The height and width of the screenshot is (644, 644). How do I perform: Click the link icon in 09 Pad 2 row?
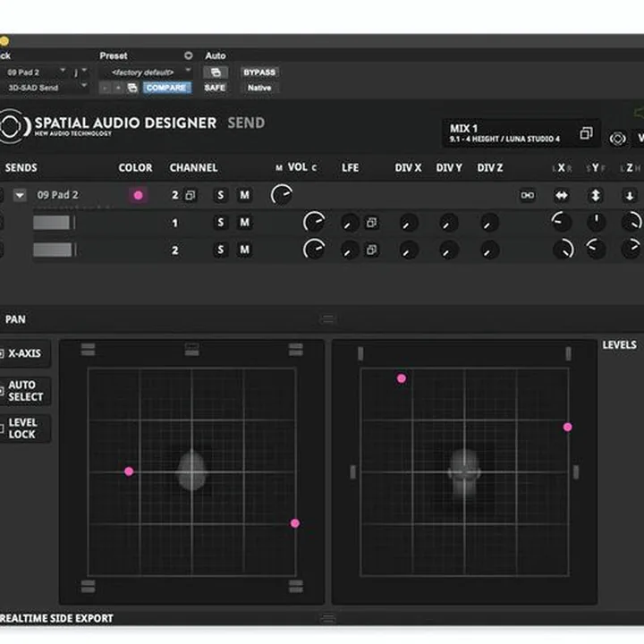[528, 195]
